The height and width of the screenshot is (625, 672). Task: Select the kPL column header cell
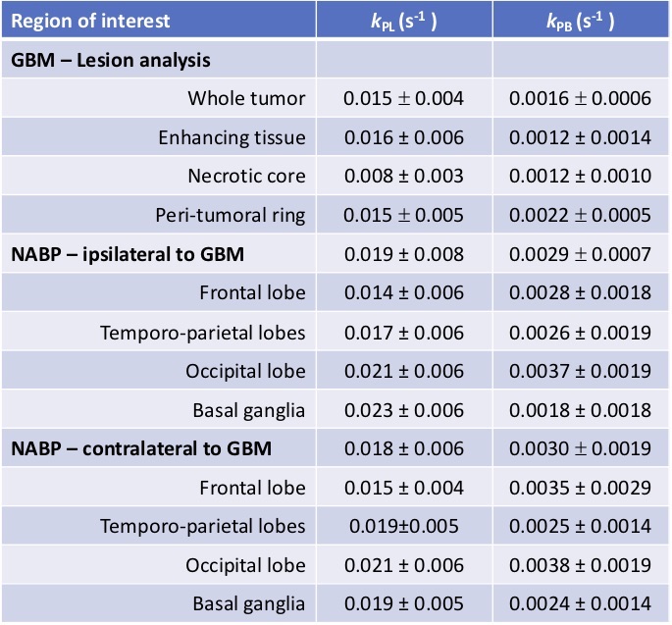(x=403, y=21)
